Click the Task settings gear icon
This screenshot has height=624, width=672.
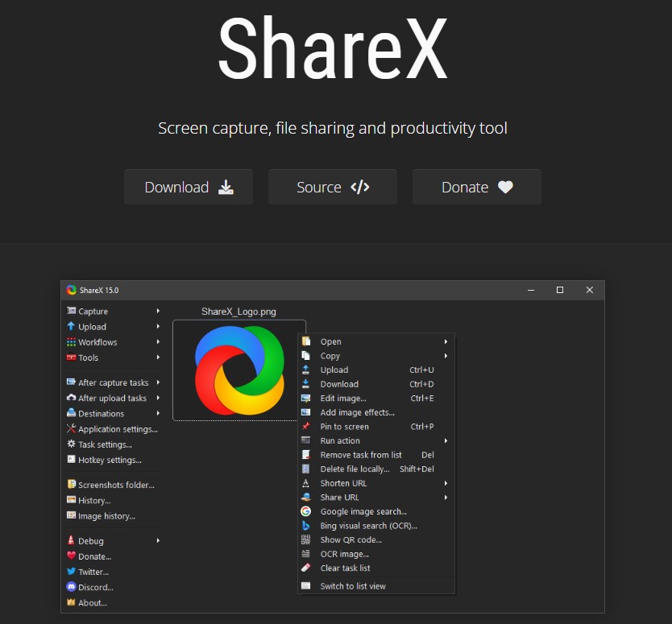pos(71,444)
